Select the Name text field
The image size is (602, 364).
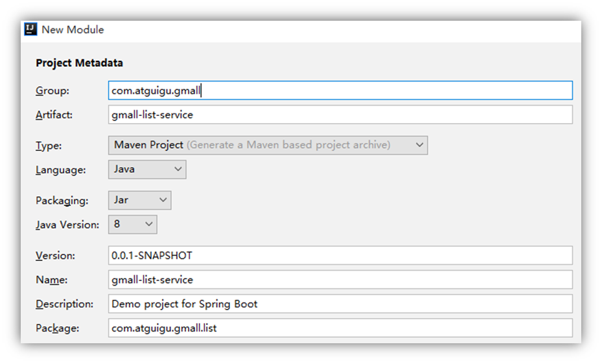[x=340, y=280]
